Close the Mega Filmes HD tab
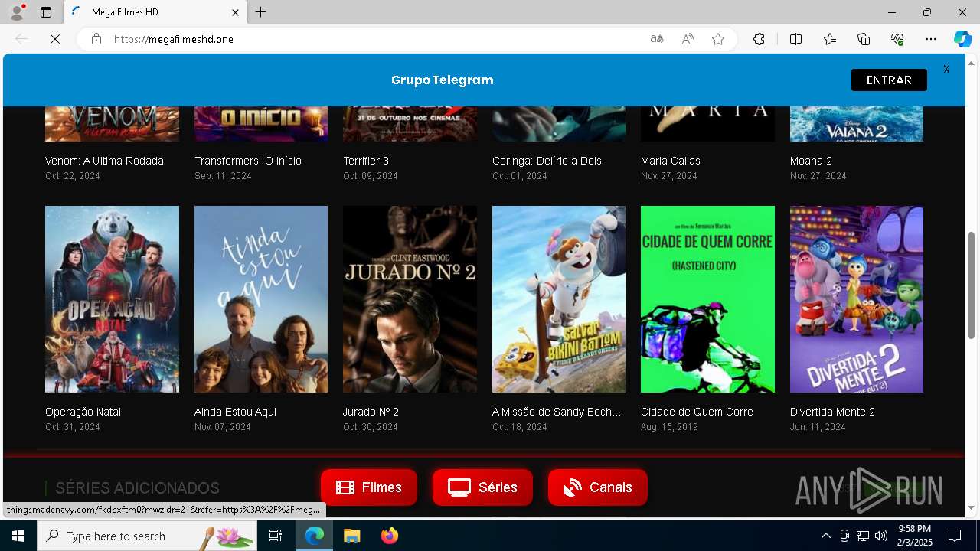980x551 pixels. pos(235,12)
